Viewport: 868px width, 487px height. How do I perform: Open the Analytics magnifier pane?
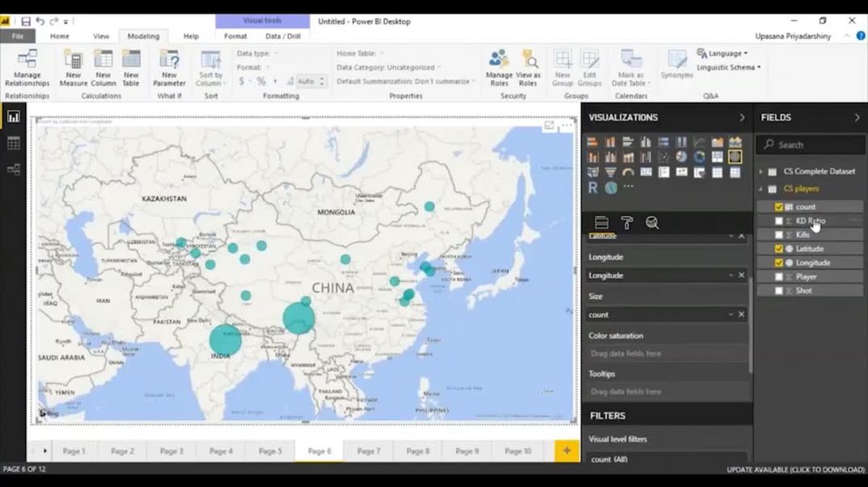[x=652, y=223]
